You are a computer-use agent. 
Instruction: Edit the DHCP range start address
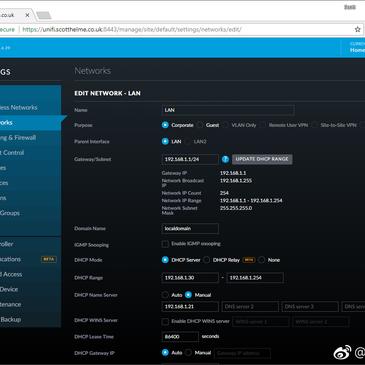tap(190, 277)
